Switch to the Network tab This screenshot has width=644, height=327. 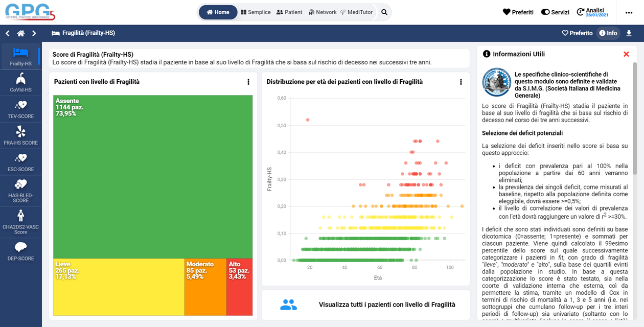[x=323, y=12]
